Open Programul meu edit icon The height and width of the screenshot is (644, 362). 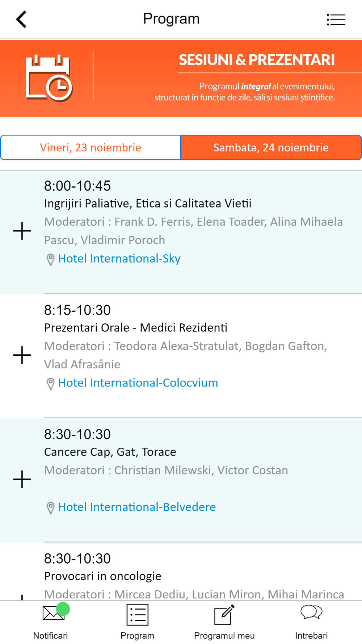pos(224,615)
